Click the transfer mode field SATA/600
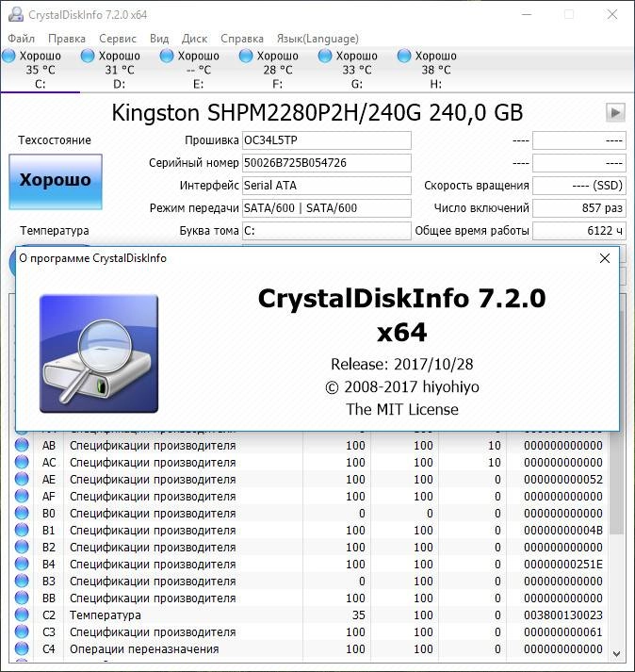 click(x=327, y=208)
